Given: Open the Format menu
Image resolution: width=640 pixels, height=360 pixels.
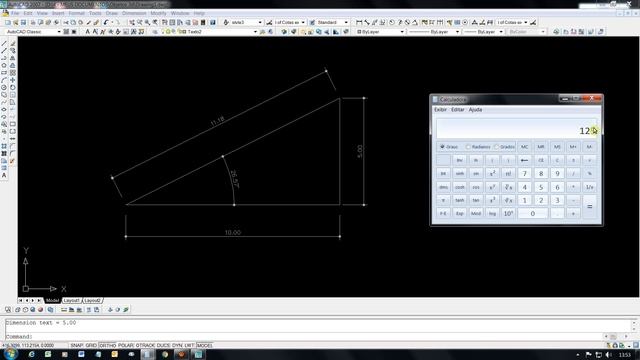Looking at the screenshot, I should click(x=76, y=13).
